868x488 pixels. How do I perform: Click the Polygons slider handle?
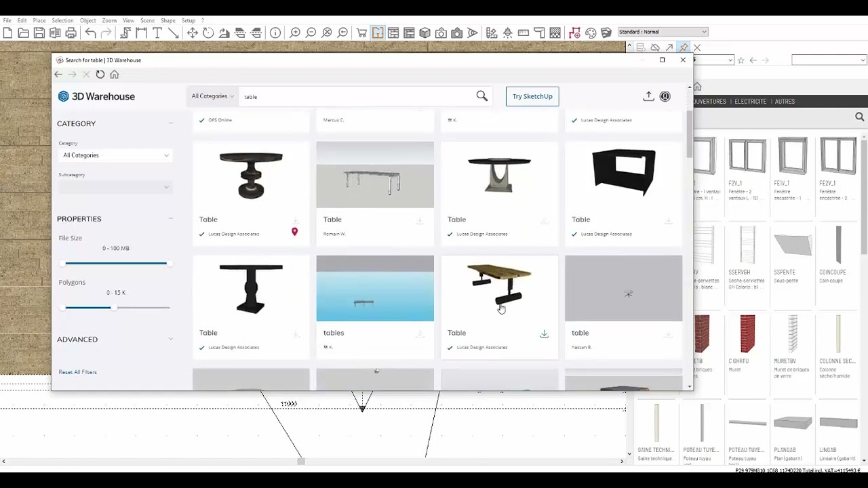[114, 308]
